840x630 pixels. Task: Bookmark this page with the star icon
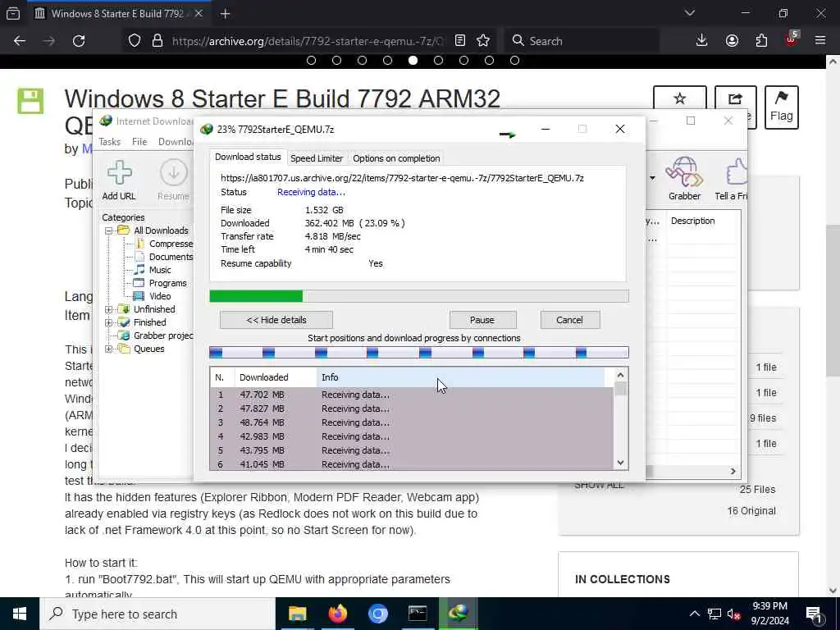(483, 41)
